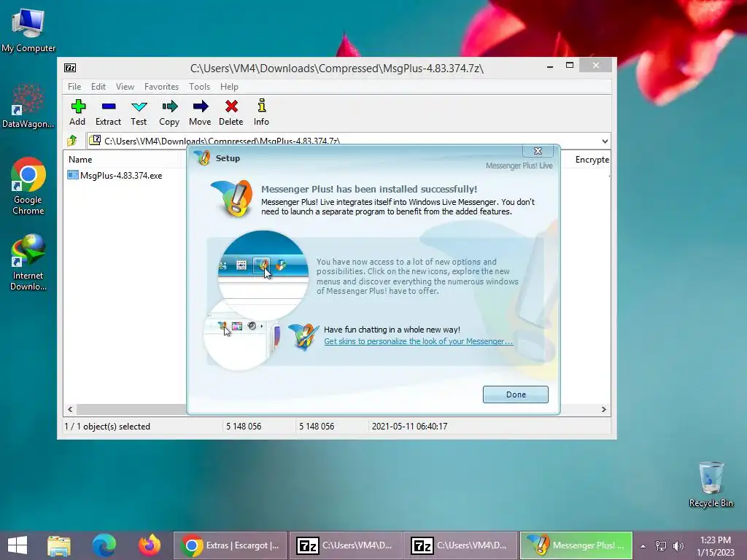Screen dimensions: 747x560
Task: Switch to Chrome Extras Escargot taskbar window
Action: click(x=230, y=545)
